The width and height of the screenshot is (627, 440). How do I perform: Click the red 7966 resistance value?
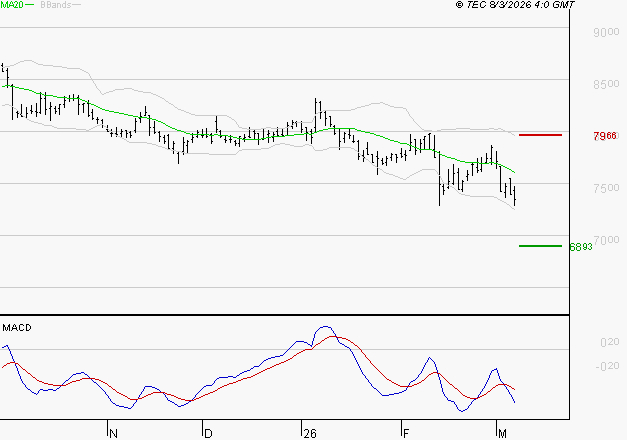pos(605,136)
